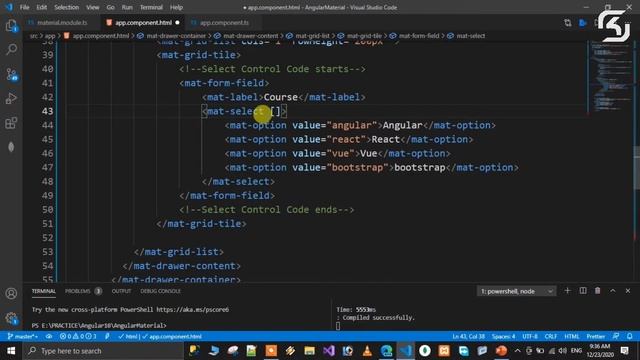
Task: Open File Explorer from the taskbar
Action: pyautogui.click(x=309, y=351)
